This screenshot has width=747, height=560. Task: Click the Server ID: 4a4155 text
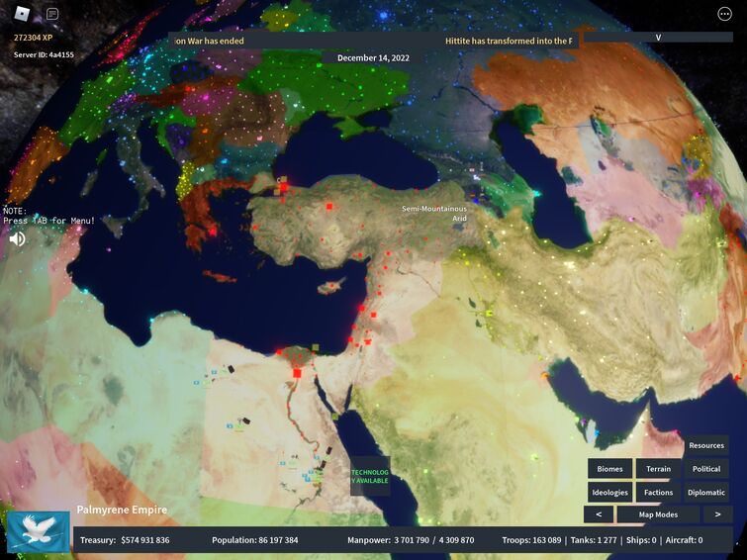point(44,54)
